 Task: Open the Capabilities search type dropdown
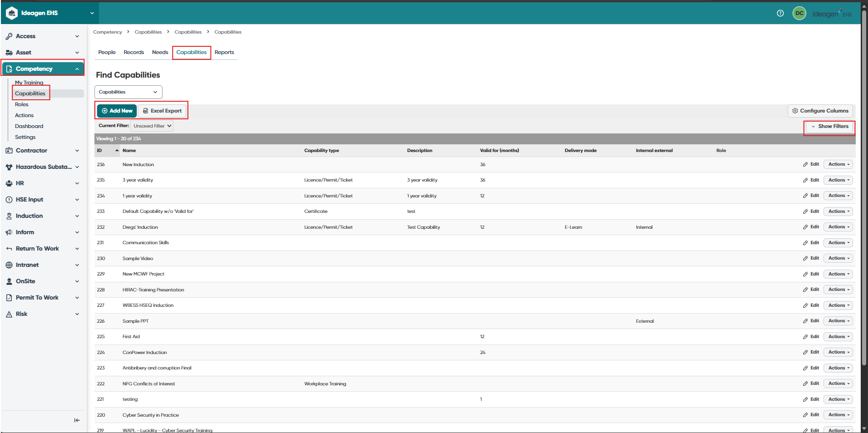[128, 92]
